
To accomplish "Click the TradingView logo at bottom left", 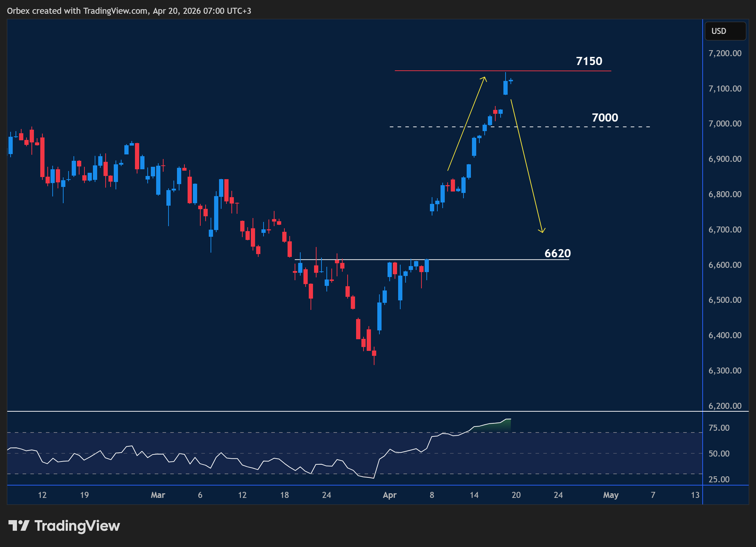I will pyautogui.click(x=65, y=526).
